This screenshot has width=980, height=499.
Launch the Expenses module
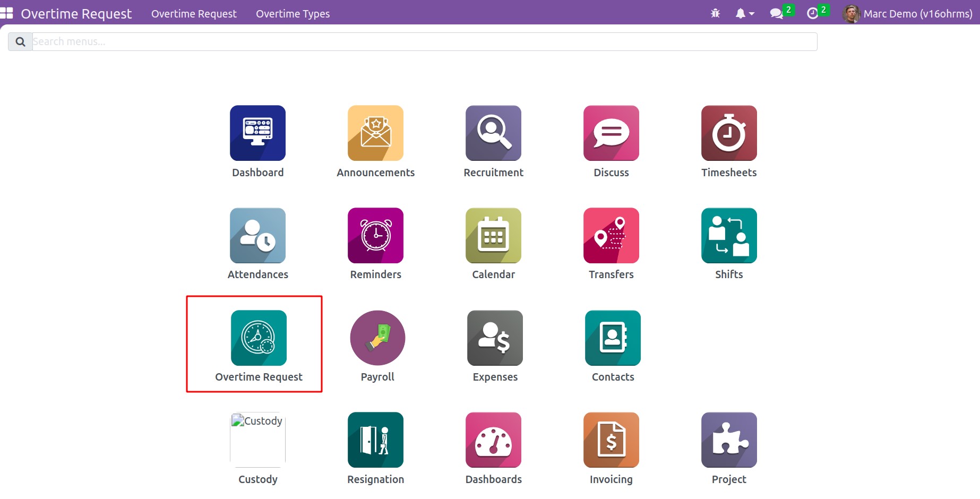click(495, 338)
